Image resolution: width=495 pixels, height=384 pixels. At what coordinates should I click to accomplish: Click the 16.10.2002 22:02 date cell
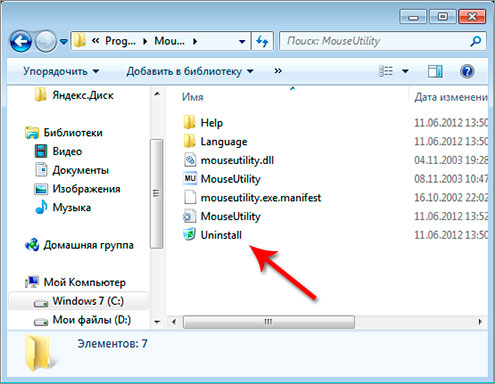point(451,198)
